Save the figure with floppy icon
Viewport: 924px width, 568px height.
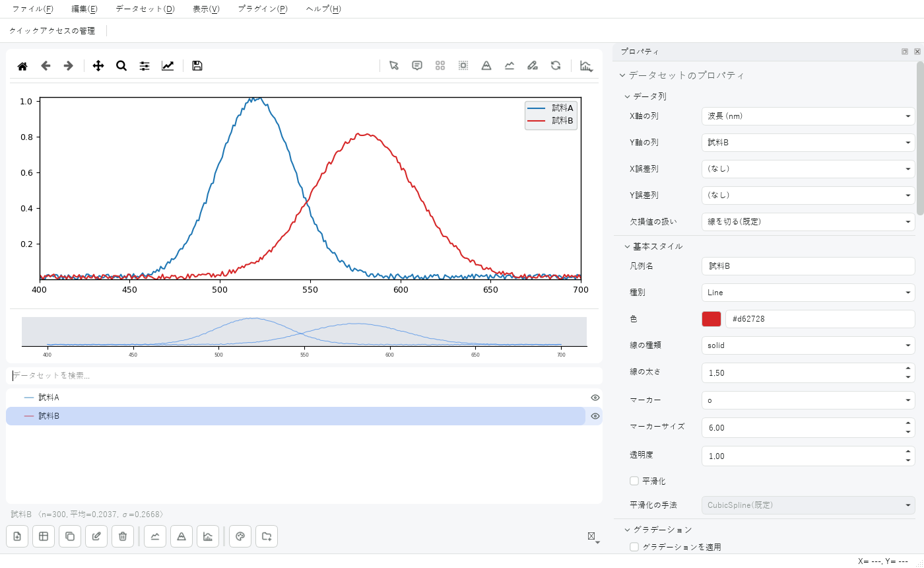pyautogui.click(x=197, y=66)
